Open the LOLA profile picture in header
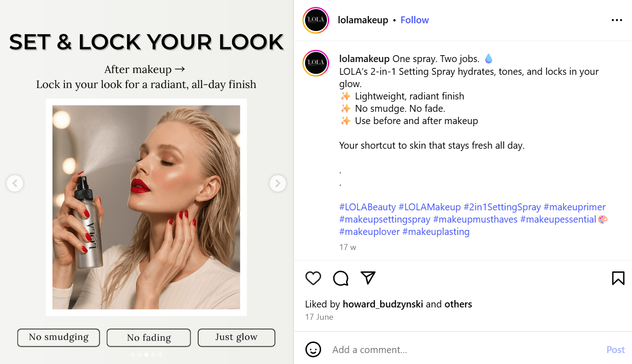 pos(316,20)
